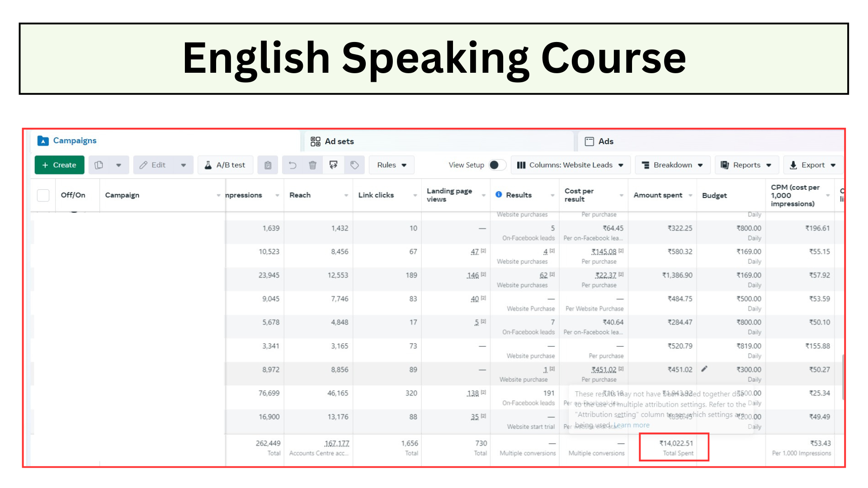Click the clipboard paste icon
This screenshot has width=868, height=488.
pos(268,165)
